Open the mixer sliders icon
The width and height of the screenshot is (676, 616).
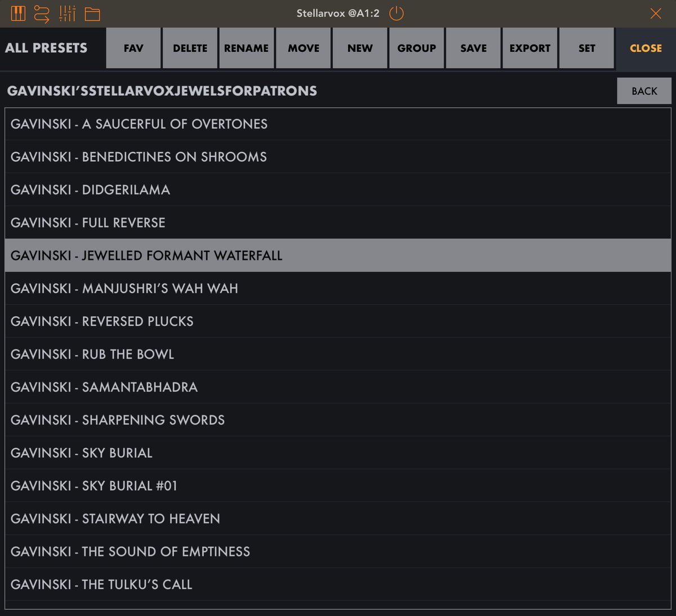[67, 14]
